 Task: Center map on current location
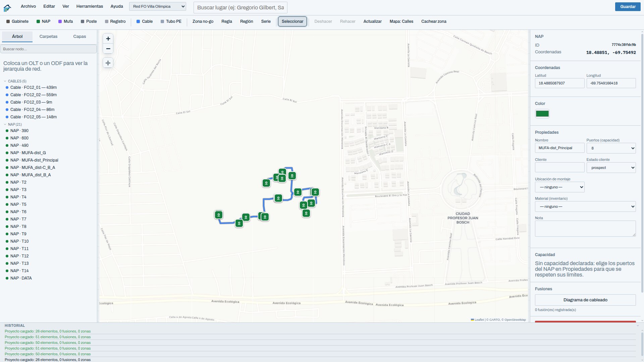pos(108,63)
